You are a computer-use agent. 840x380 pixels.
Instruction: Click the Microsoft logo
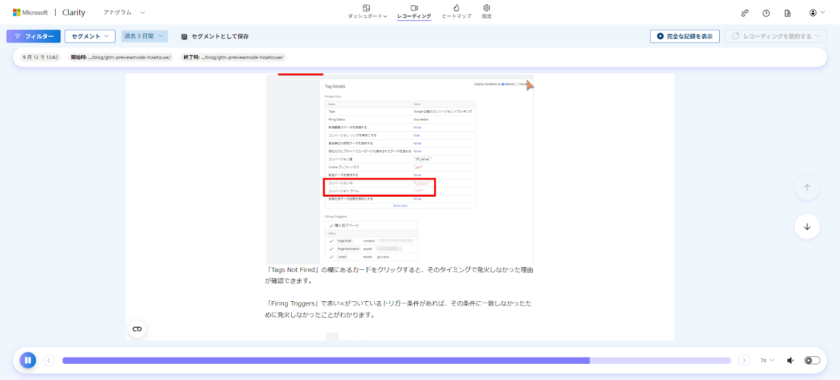[x=31, y=12]
